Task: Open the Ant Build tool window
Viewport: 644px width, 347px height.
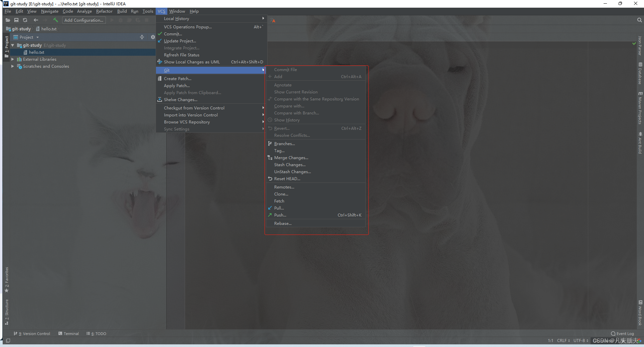Action: (x=640, y=142)
